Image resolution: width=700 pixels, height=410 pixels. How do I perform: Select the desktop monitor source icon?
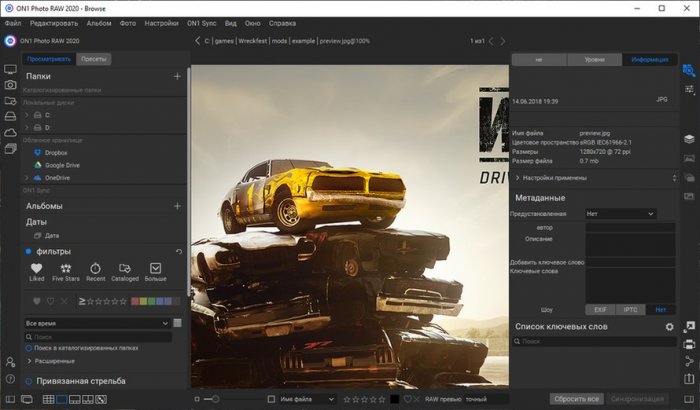10,69
